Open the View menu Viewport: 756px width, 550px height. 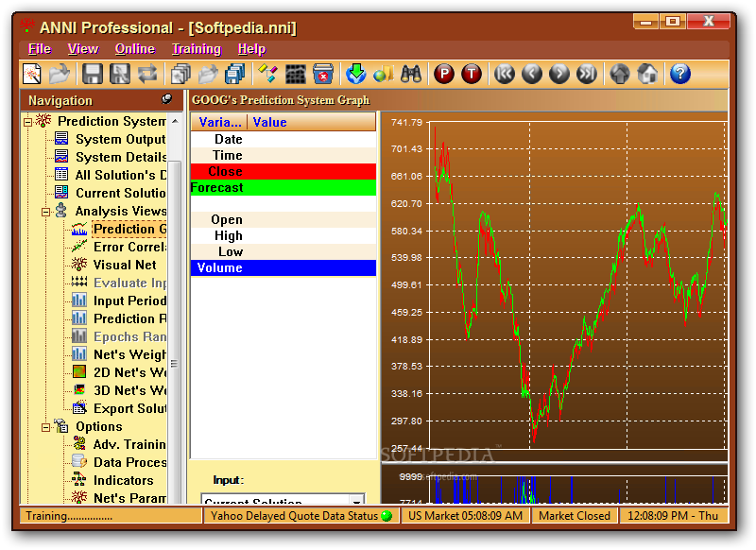[83, 49]
